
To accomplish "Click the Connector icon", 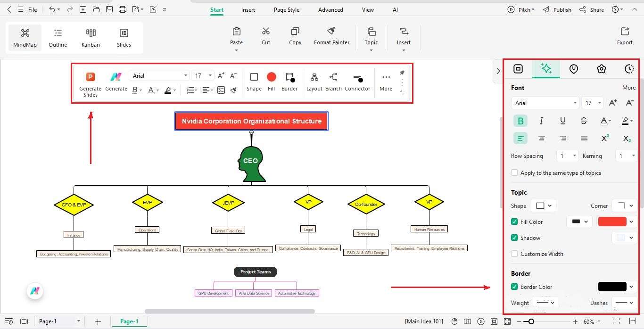I will [357, 81].
